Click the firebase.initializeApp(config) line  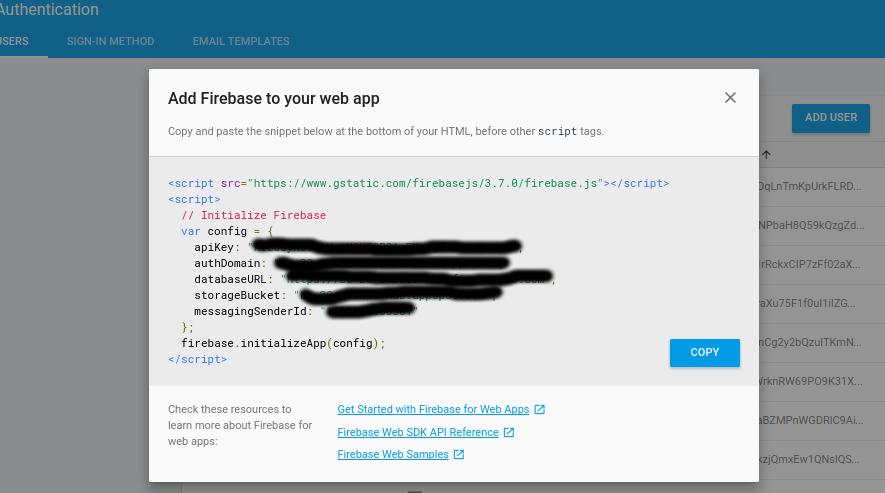click(283, 343)
